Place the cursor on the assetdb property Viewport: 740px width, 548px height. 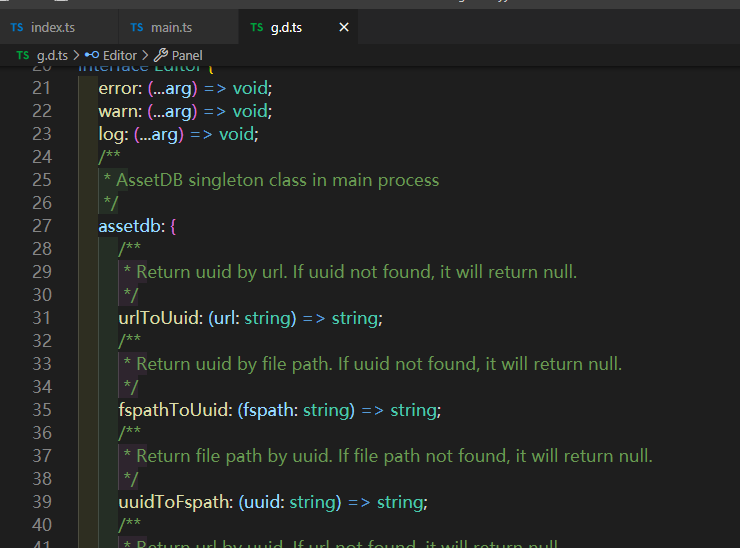[x=130, y=226]
